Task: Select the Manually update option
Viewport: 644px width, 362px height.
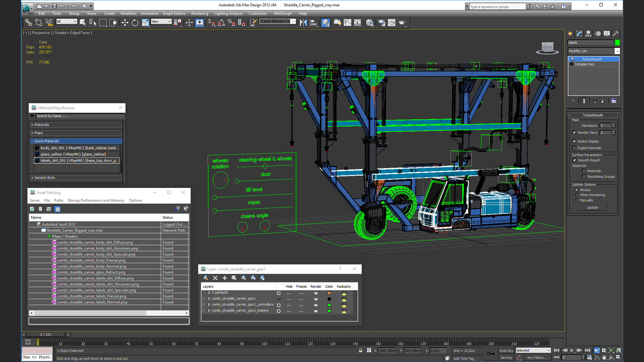Action: click(577, 200)
